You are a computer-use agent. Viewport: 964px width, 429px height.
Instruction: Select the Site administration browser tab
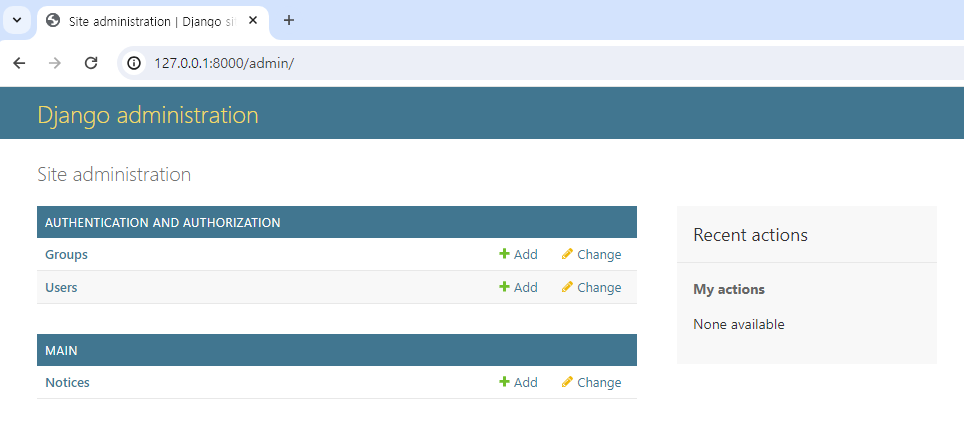click(152, 21)
